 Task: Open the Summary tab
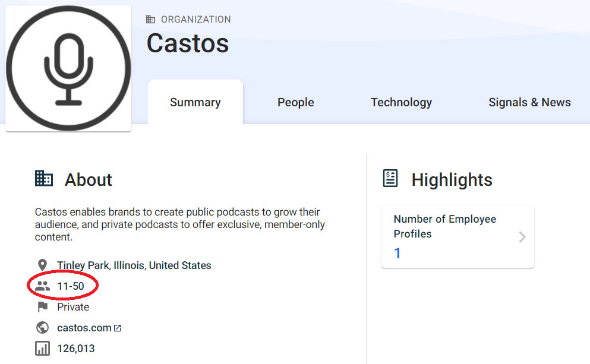195,102
